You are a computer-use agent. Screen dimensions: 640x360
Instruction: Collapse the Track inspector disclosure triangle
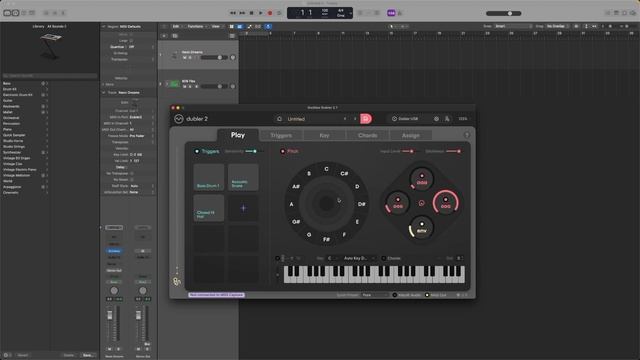coord(104,93)
